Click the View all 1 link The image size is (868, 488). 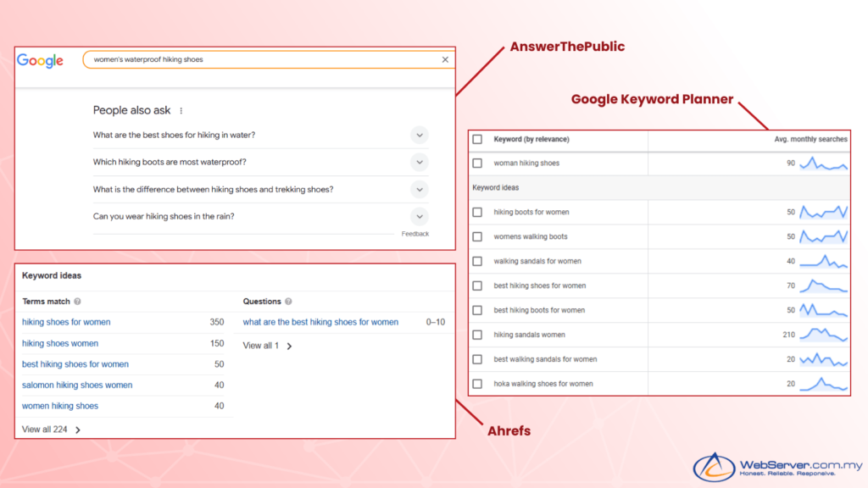click(x=261, y=346)
